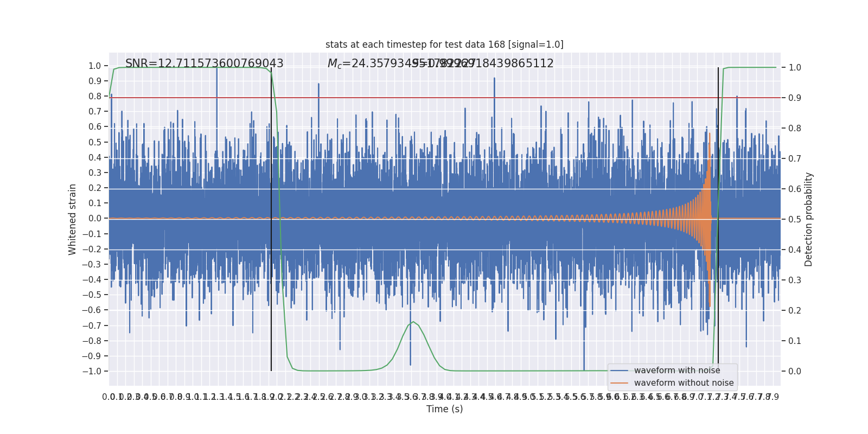The width and height of the screenshot is (868, 434).
Task: Click the −0.3 tick on Whitened strain axis
Action: point(92,264)
